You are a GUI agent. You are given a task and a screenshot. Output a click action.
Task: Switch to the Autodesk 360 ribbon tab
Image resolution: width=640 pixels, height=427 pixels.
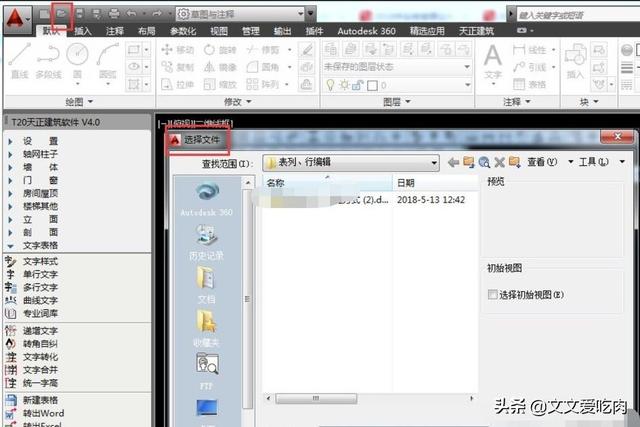366,31
